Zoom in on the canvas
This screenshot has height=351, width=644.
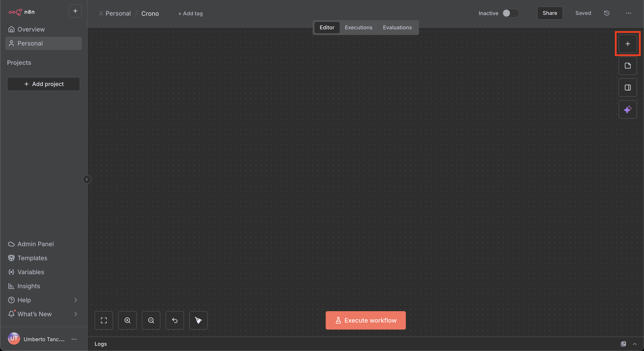click(127, 320)
